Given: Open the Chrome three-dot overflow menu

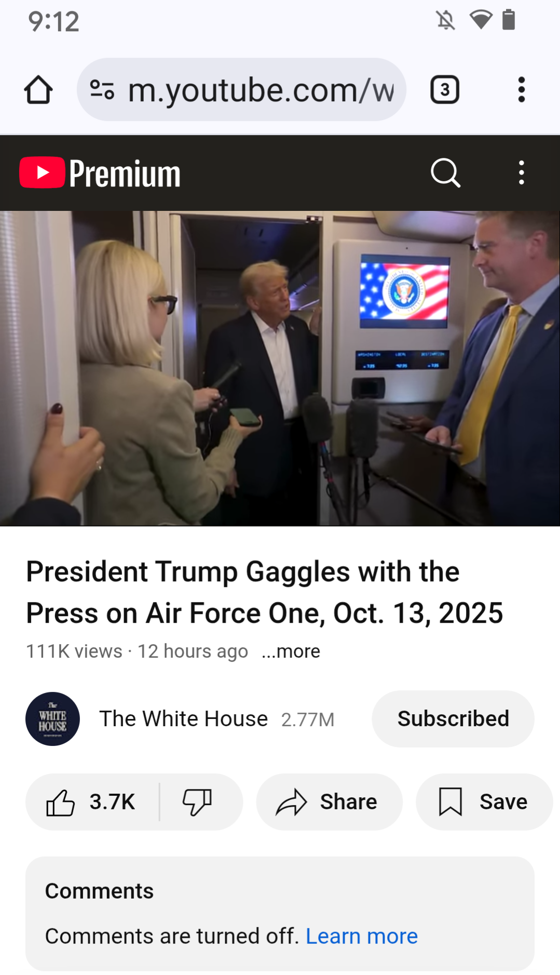Looking at the screenshot, I should [x=522, y=90].
